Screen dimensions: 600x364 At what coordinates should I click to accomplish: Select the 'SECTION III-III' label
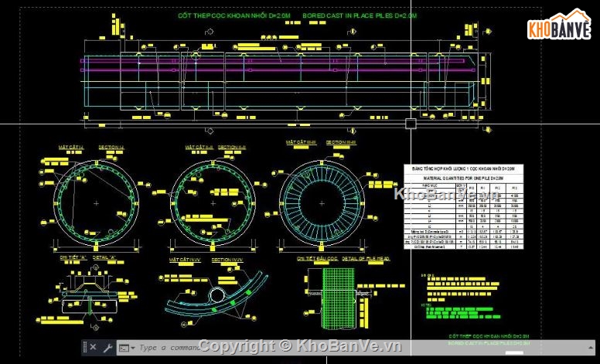341,142
